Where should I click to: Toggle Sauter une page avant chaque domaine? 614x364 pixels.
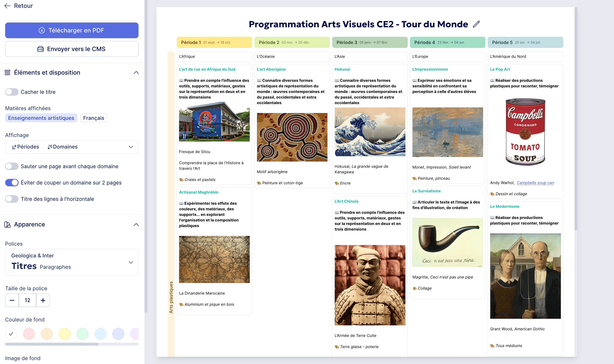[x=12, y=166]
